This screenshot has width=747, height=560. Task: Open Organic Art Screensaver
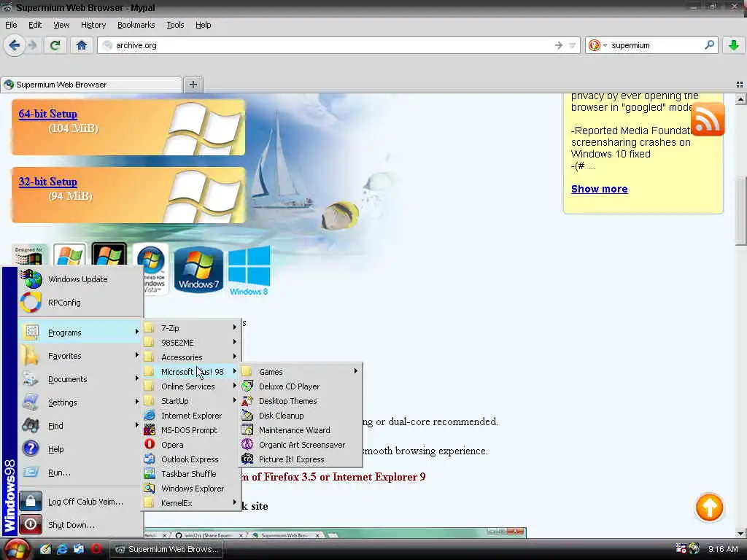pos(301,445)
